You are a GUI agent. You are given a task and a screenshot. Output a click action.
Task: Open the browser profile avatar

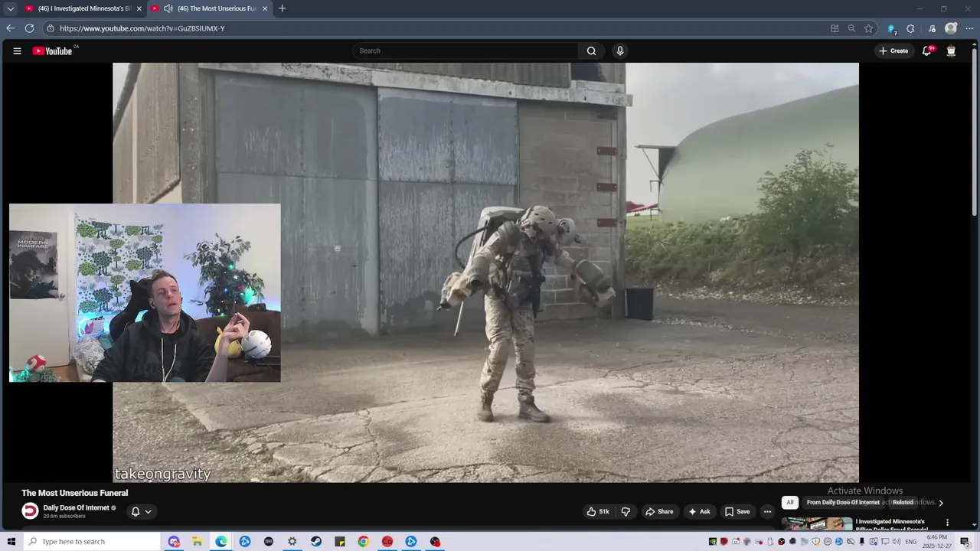coord(951,28)
